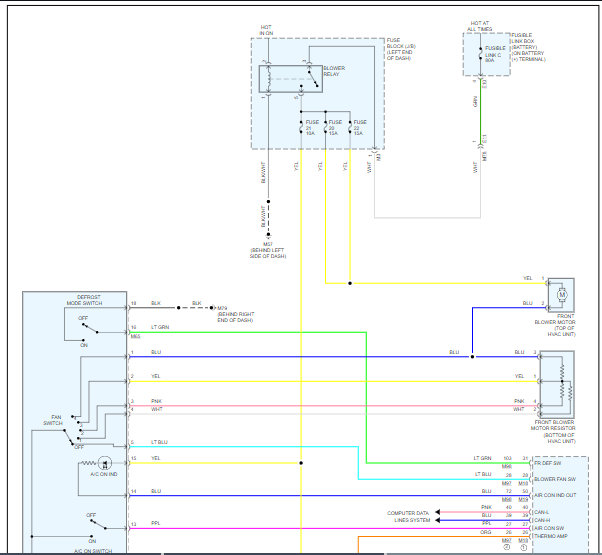Click the "CAN-L" terminal label

pos(541,512)
